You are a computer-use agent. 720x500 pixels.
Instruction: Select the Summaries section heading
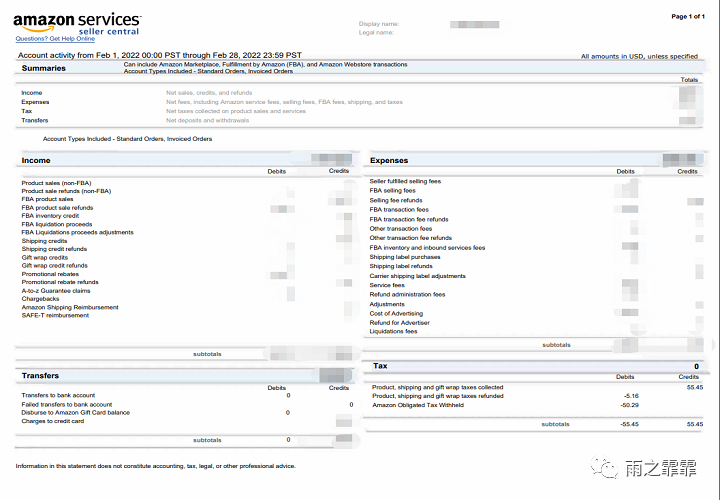tap(44, 68)
